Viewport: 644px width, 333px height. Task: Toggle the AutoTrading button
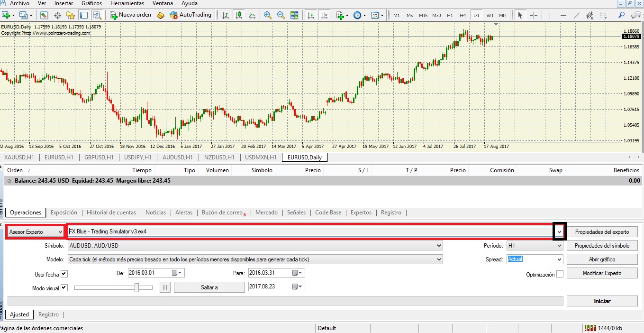pos(191,15)
